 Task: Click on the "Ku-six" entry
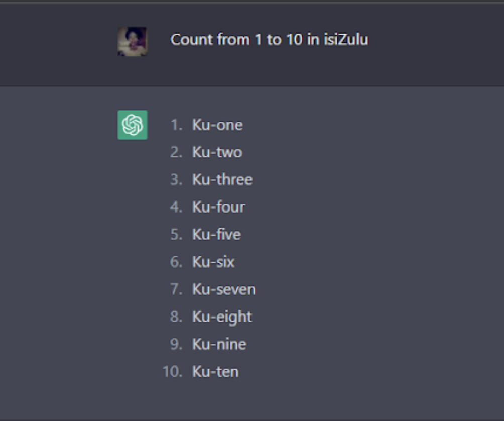pyautogui.click(x=213, y=262)
